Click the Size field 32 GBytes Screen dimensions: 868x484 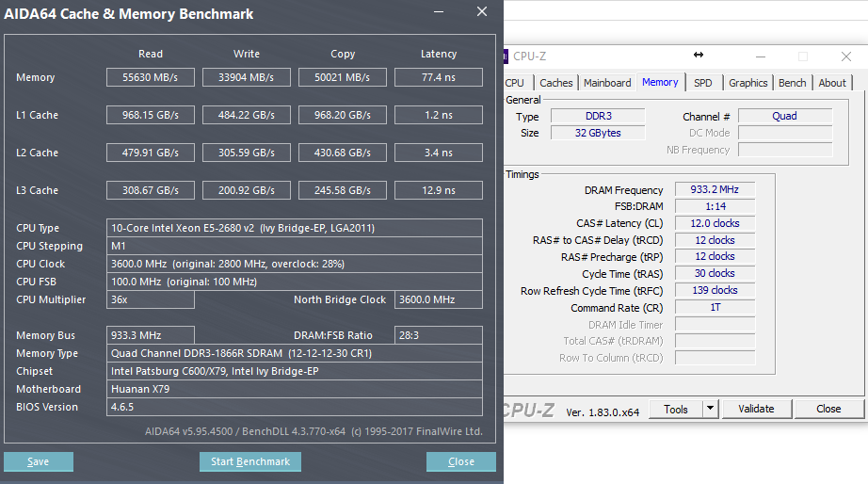(598, 133)
